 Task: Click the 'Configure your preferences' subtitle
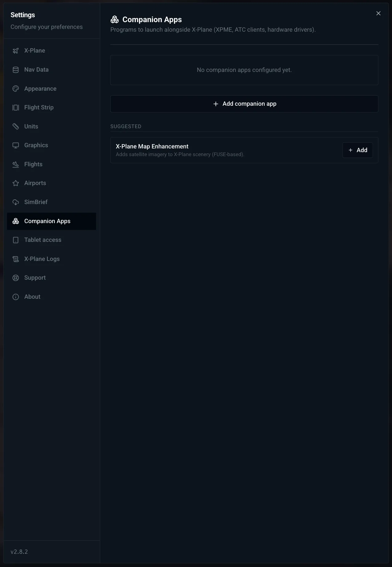pos(47,27)
